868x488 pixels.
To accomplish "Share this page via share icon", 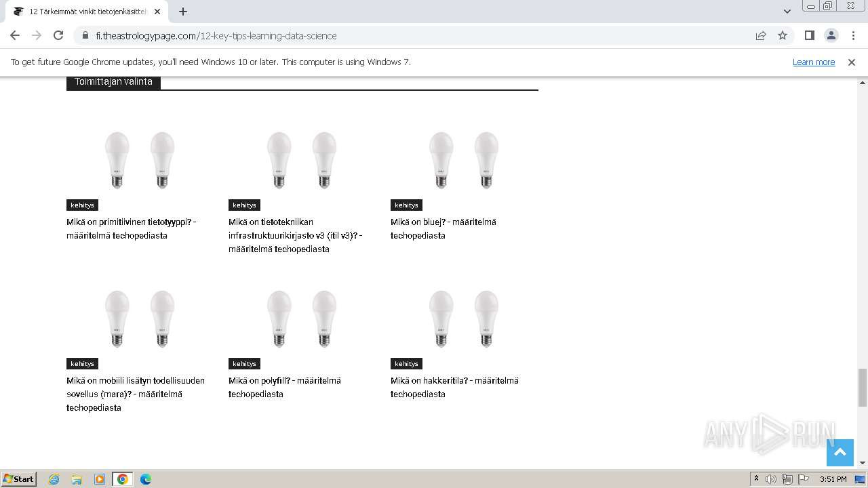I will tap(761, 35).
